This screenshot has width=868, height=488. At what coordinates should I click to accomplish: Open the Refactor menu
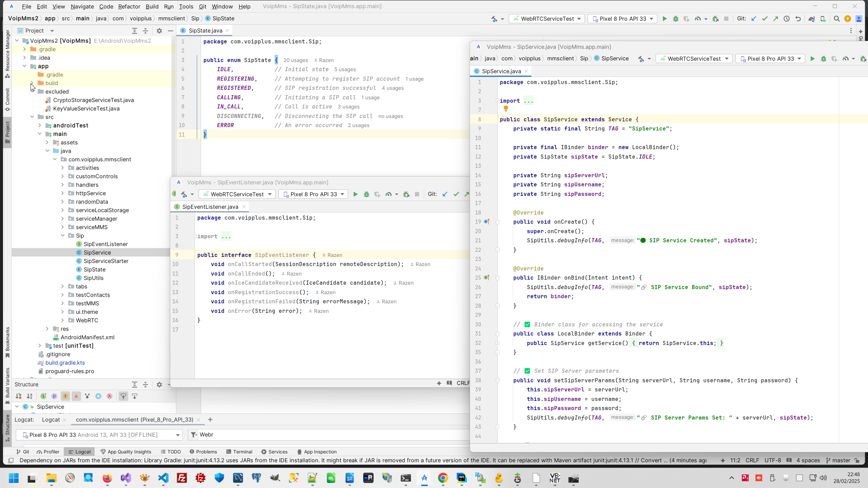[129, 6]
